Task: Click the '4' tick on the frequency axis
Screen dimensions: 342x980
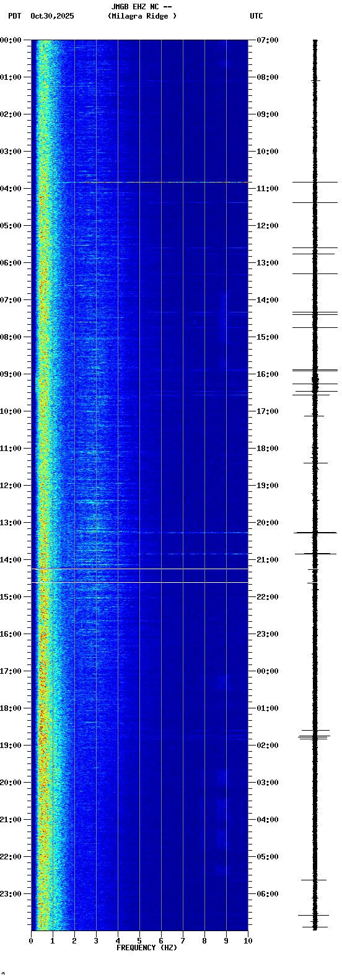Action: [118, 941]
